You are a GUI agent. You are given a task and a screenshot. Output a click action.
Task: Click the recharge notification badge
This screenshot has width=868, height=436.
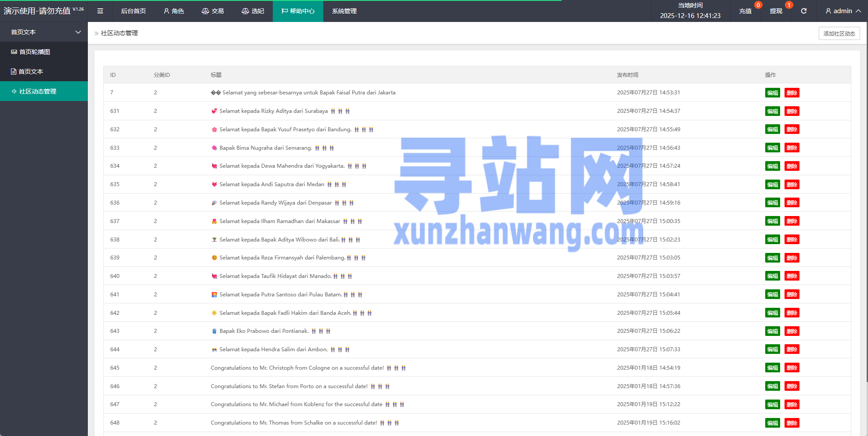coord(758,5)
